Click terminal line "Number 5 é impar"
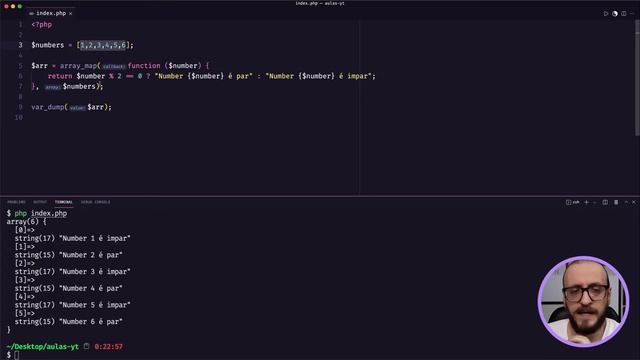This screenshot has height=360, width=640. [72, 305]
